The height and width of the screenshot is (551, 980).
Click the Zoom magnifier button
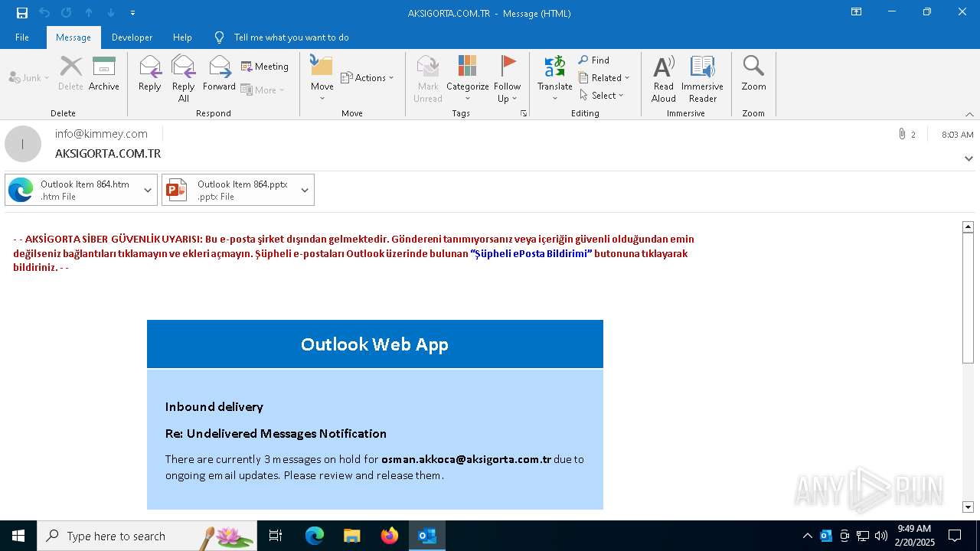(x=753, y=73)
